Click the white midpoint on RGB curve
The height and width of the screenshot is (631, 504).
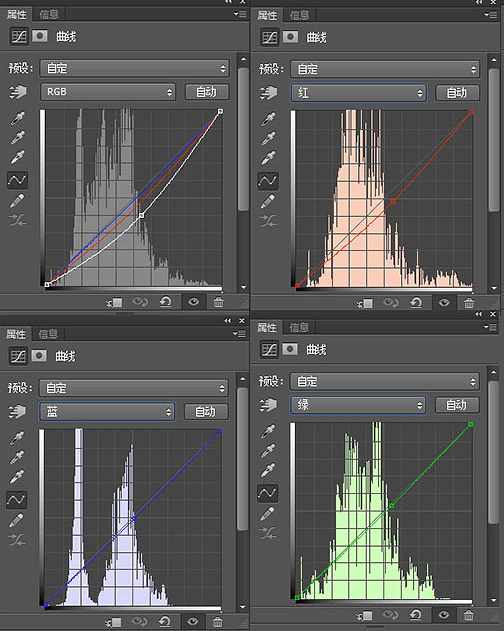[141, 216]
